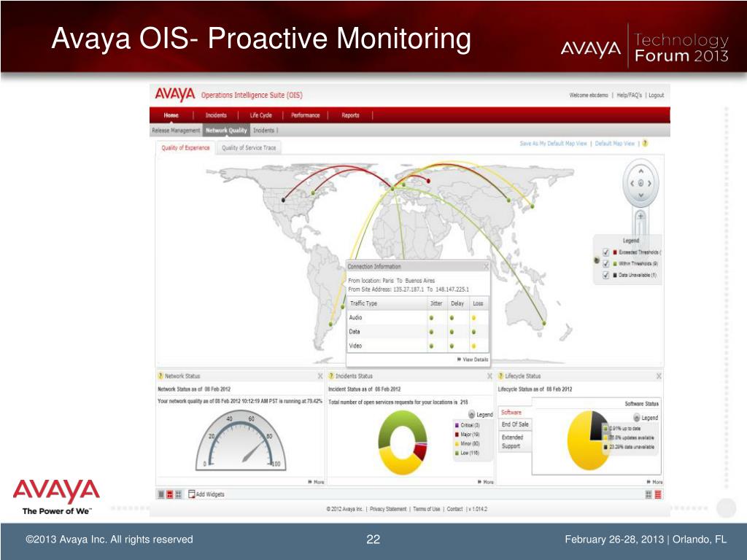This screenshot has width=747, height=560.
Task: Select single-column widget layout icon
Action: click(x=161, y=494)
